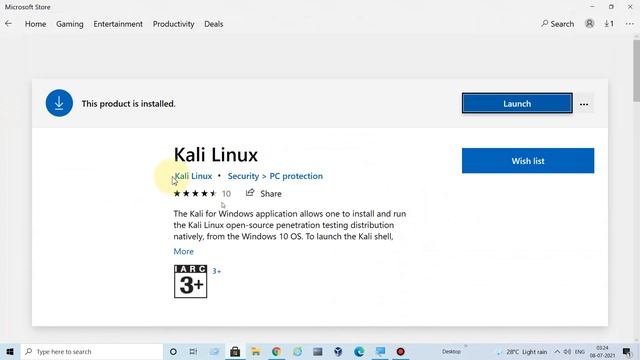The height and width of the screenshot is (360, 640).
Task: Click the blue download circle icon
Action: pos(59,103)
